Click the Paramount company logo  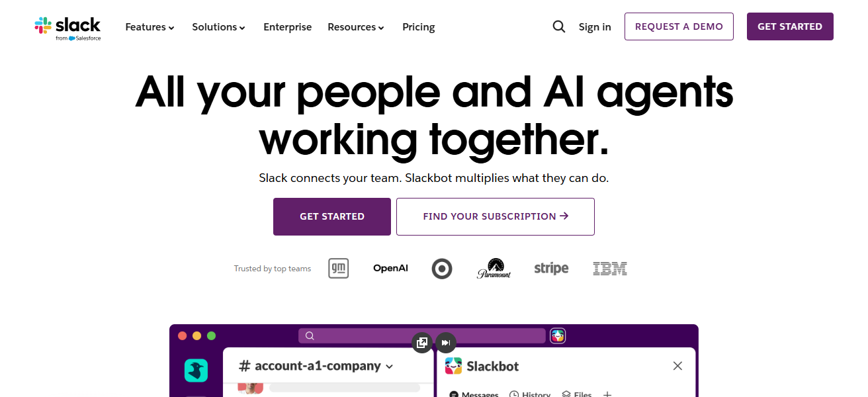coord(494,268)
